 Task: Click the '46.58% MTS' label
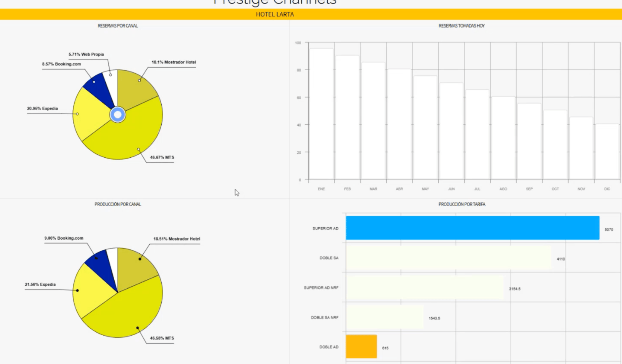(162, 338)
